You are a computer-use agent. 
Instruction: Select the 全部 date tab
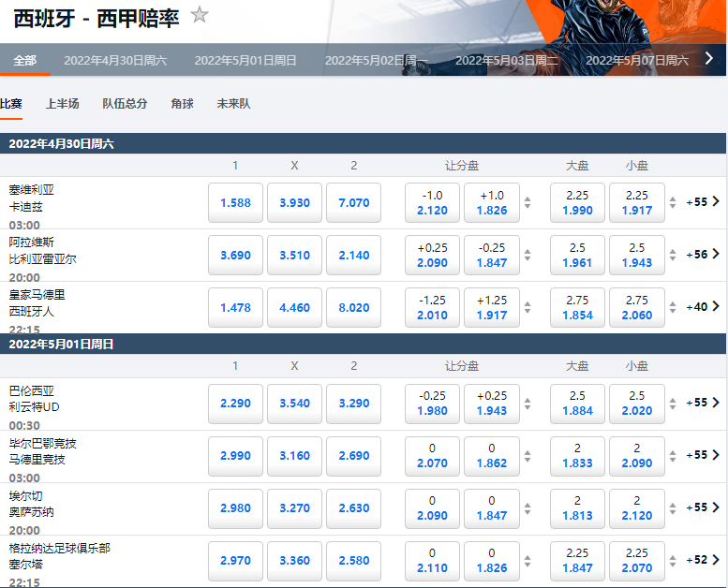tap(25, 60)
